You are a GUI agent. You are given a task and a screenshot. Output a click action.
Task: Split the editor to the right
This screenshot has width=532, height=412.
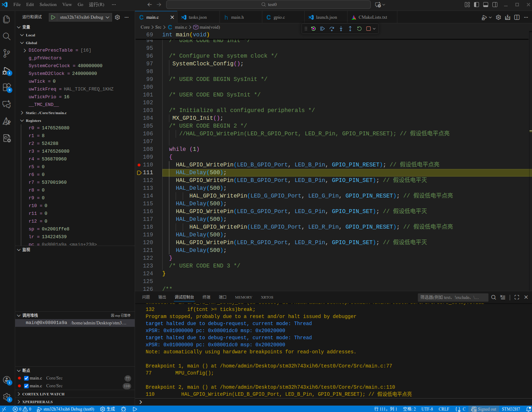tap(517, 17)
